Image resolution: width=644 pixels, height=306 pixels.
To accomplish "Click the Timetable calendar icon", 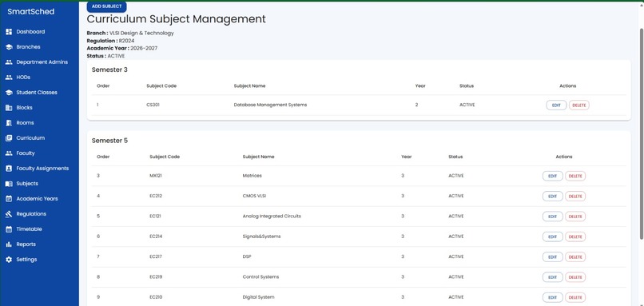I will coord(9,229).
